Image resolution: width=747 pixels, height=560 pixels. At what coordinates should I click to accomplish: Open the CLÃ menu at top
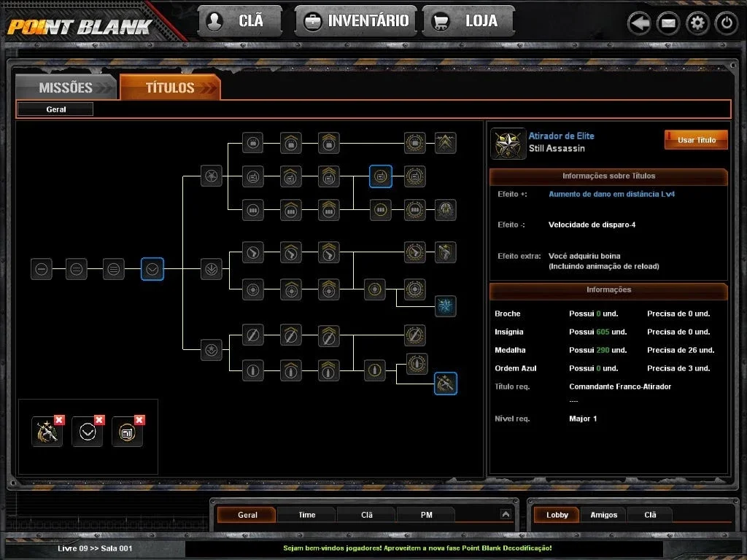pos(240,21)
